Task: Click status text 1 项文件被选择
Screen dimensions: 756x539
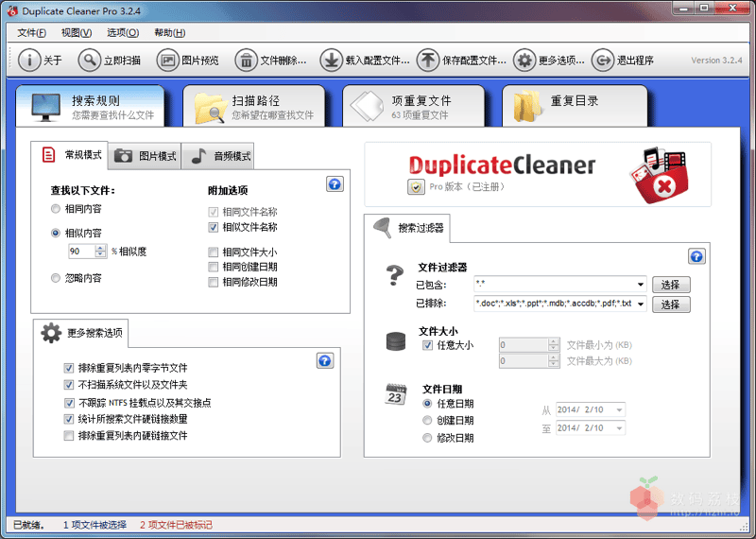Action: pyautogui.click(x=94, y=525)
